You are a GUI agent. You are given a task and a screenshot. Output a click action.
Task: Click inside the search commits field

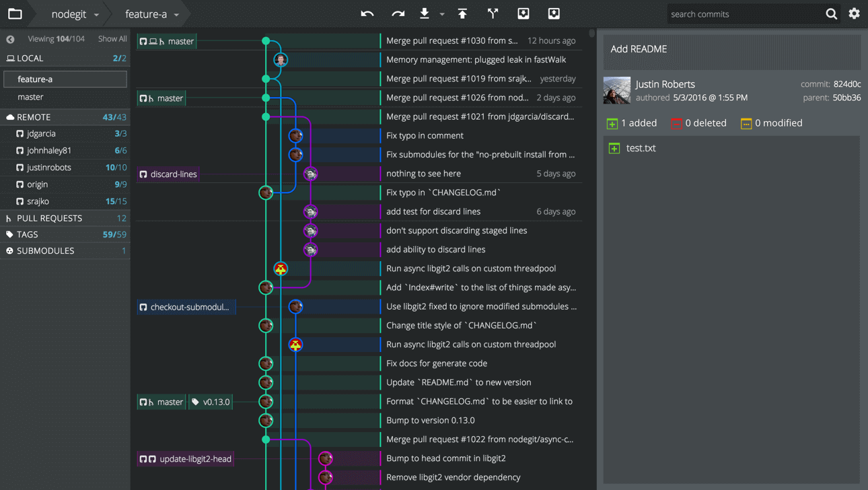pyautogui.click(x=740, y=13)
